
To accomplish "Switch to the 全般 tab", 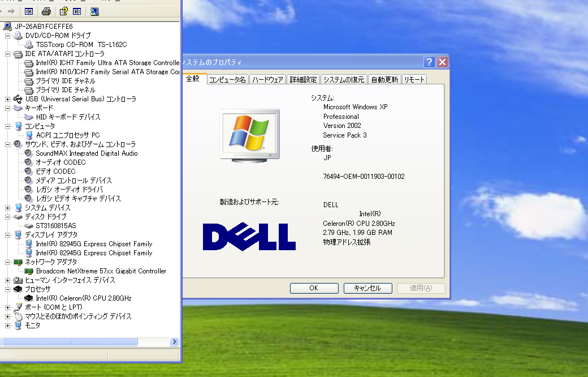I will [x=194, y=79].
